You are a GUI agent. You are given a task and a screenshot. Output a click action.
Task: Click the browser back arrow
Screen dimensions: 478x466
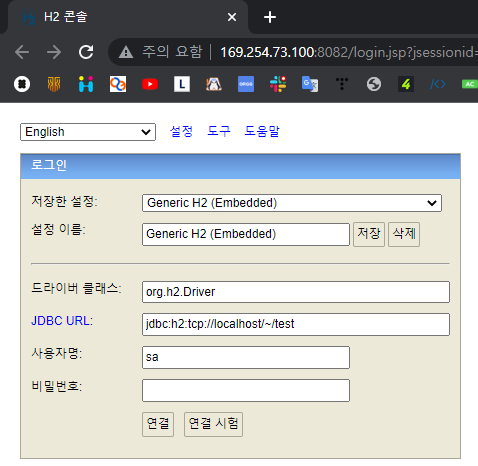(x=22, y=52)
